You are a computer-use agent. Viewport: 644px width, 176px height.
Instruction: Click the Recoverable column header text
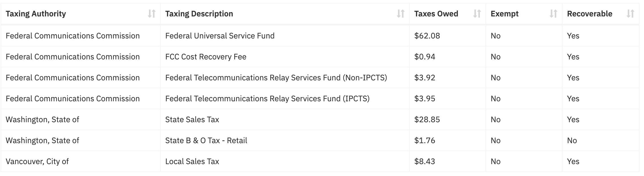click(x=590, y=14)
